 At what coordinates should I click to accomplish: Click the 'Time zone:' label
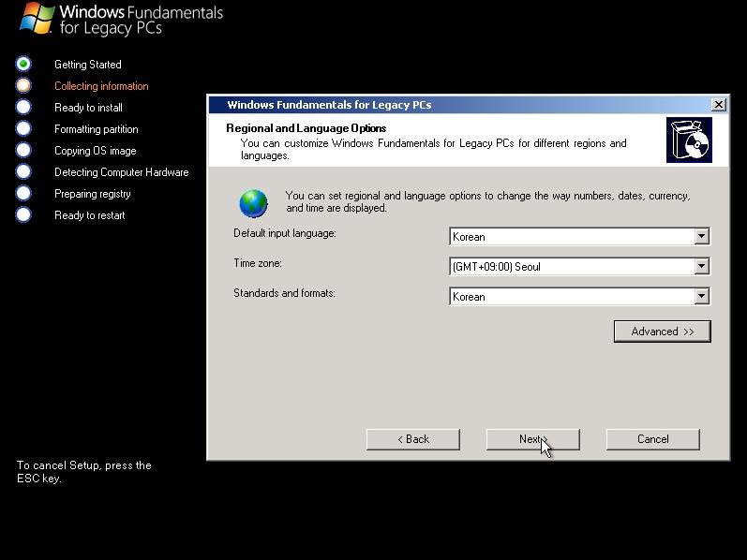(257, 263)
